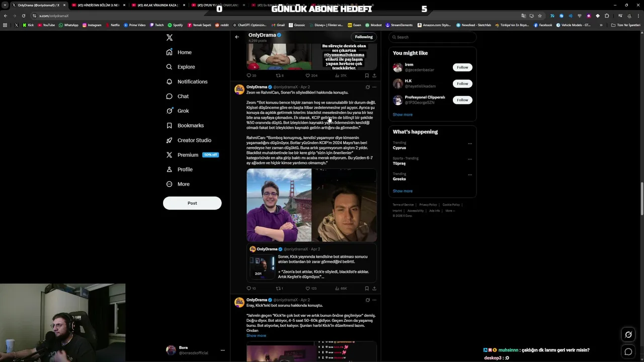This screenshot has height=362, width=644.
Task: Open the Spotify bookmark
Action: point(176,25)
